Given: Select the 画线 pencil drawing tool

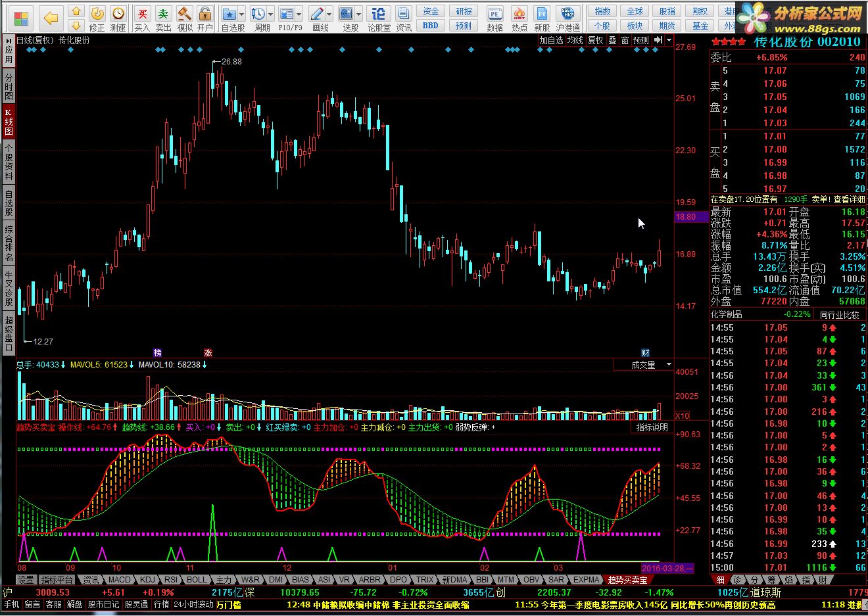Looking at the screenshot, I should click(x=317, y=13).
